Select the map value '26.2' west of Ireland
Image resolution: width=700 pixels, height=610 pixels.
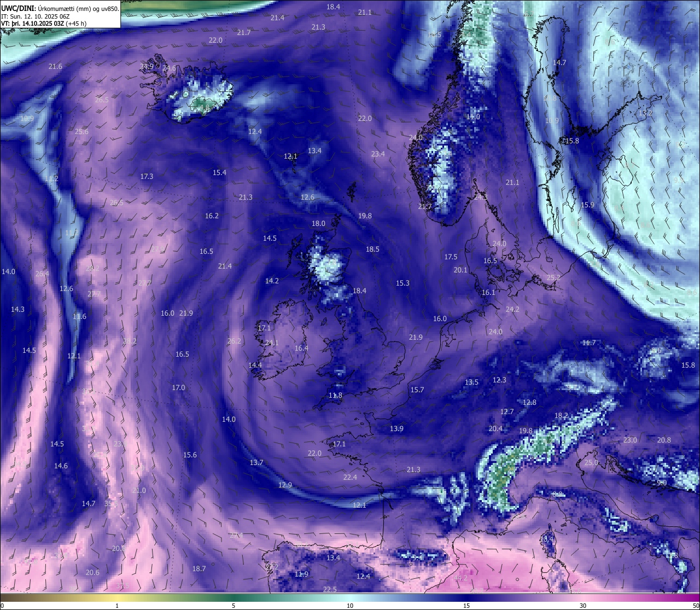(234, 341)
